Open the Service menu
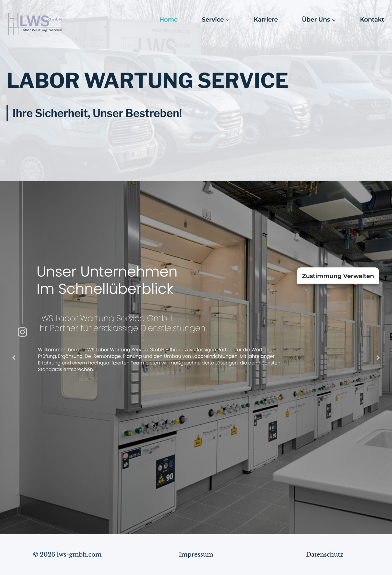The width and height of the screenshot is (392, 575). (213, 20)
